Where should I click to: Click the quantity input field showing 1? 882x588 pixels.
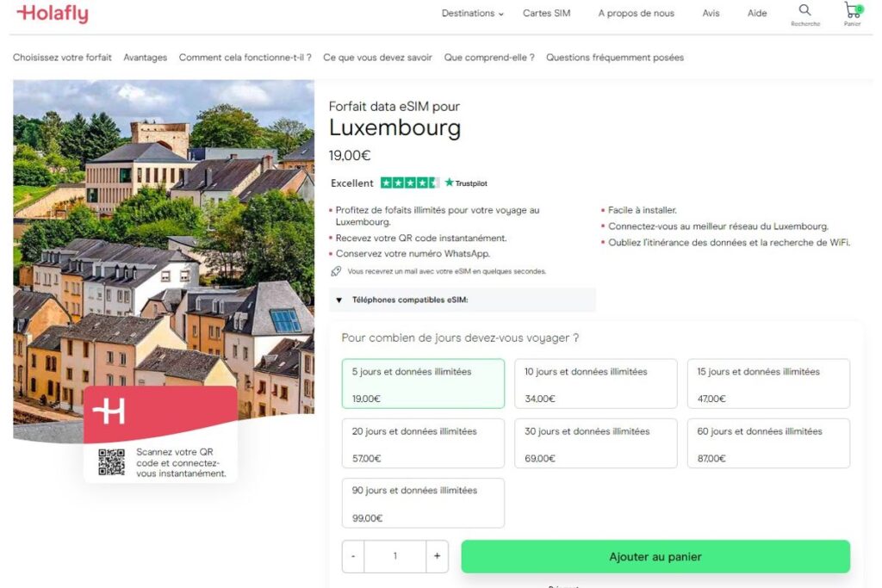(395, 556)
